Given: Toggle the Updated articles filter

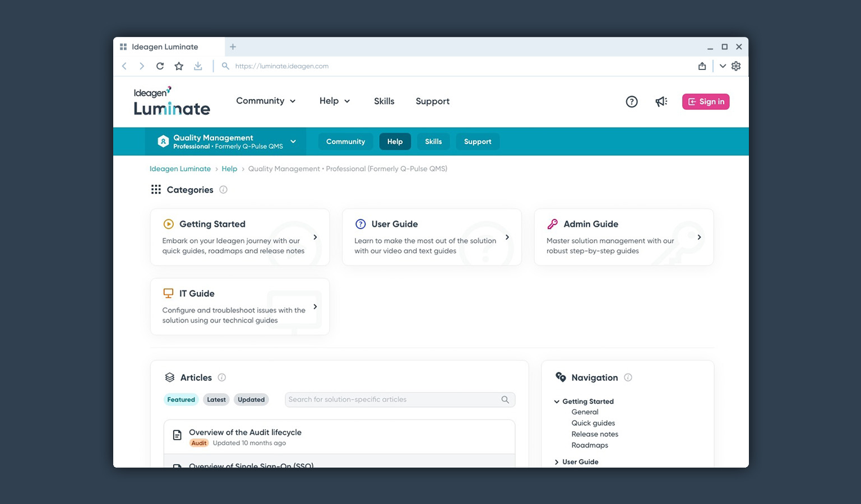Looking at the screenshot, I should coord(251,400).
